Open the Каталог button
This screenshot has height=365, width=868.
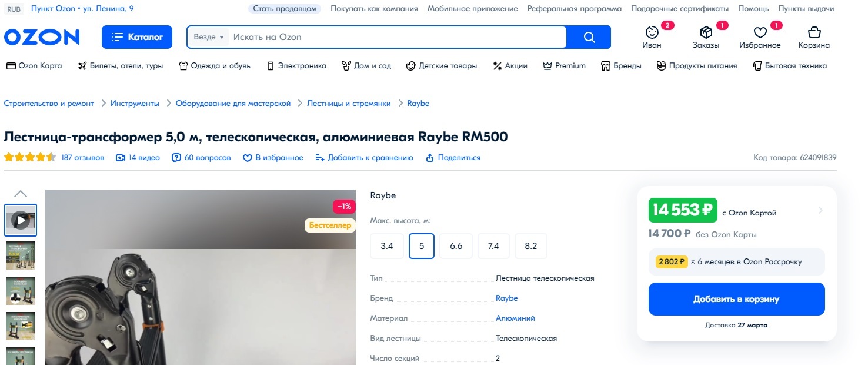point(137,37)
